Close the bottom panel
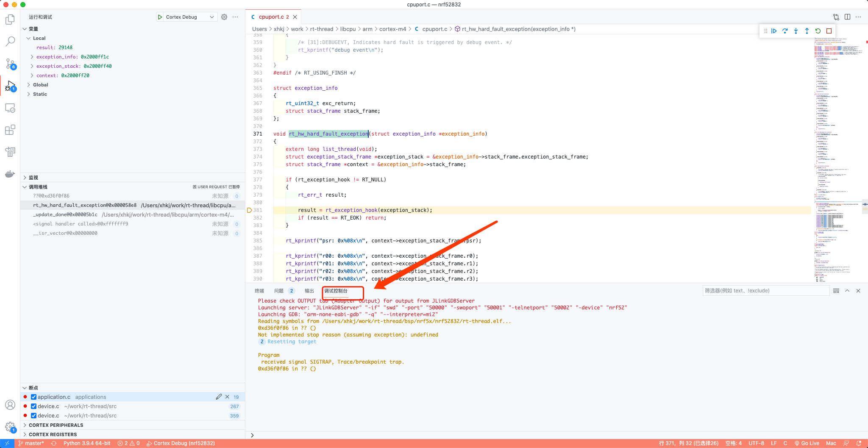868x448 pixels. click(x=858, y=291)
